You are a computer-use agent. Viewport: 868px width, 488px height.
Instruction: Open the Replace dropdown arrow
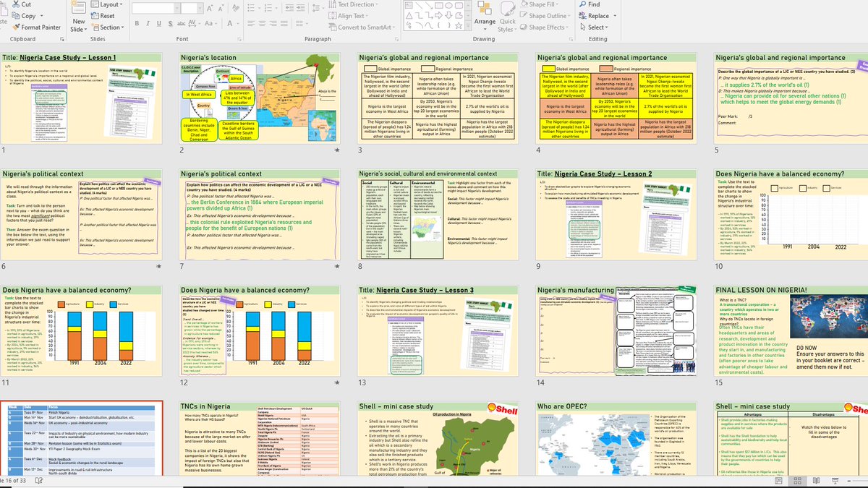click(x=615, y=16)
